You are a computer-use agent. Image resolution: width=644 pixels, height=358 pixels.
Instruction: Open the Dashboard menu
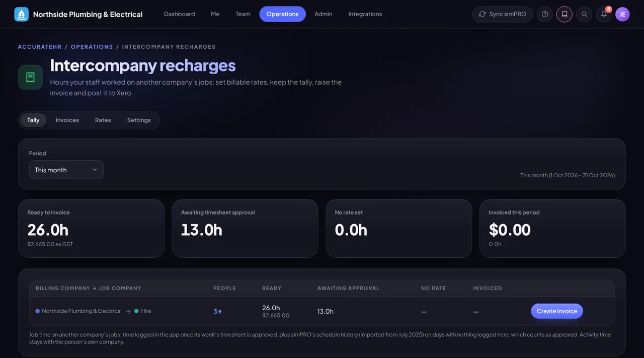pos(180,14)
